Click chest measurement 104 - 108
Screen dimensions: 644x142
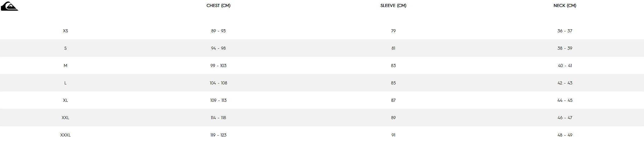coord(218,83)
